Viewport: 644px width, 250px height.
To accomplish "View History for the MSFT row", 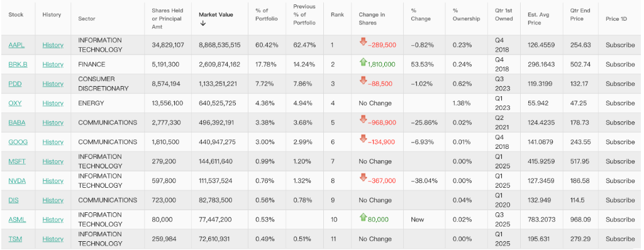I will click(x=53, y=161).
